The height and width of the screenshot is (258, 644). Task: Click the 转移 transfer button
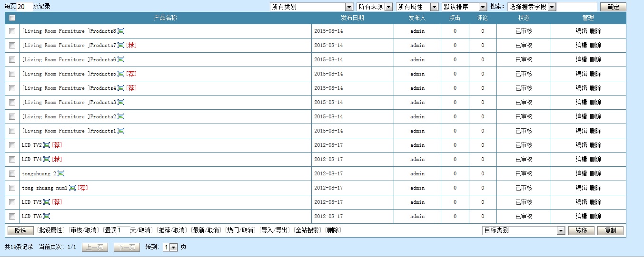coord(581,230)
